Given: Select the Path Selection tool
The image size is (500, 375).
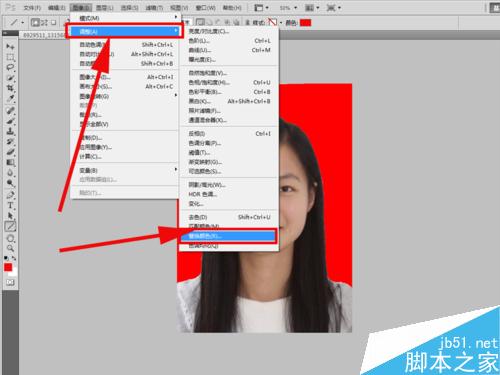Looking at the screenshot, I should 10,216.
